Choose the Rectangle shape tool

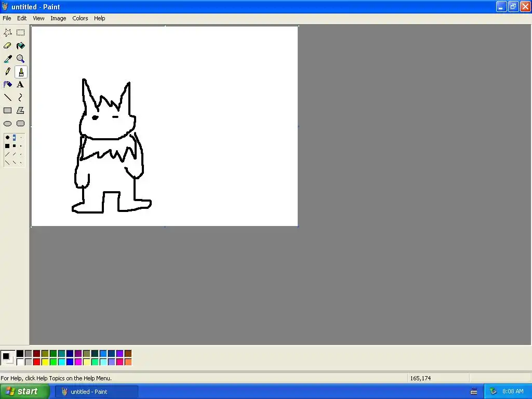[7, 111]
